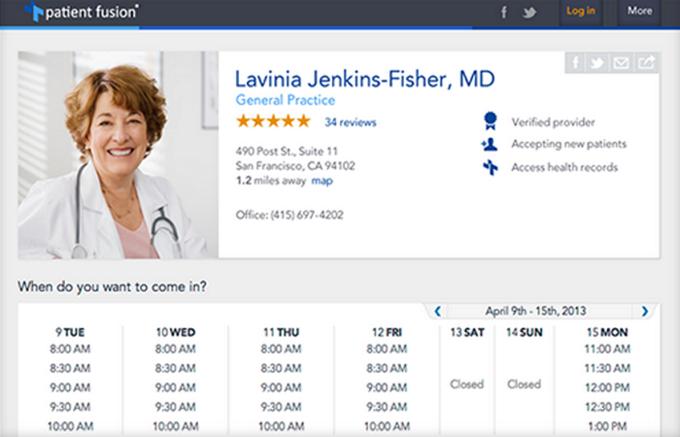Screen dimensions: 680x437
Task: Open the More menu
Action: (640, 11)
